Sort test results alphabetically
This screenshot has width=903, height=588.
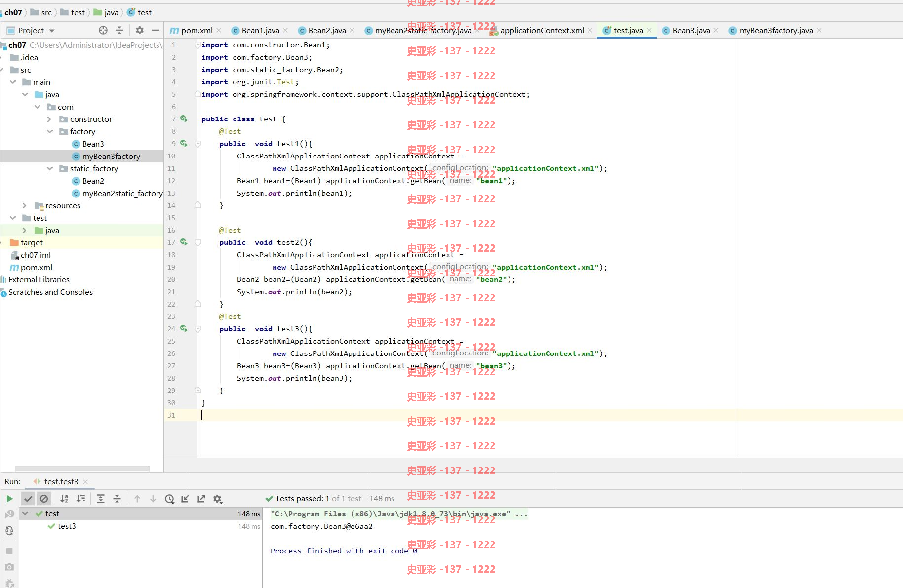(64, 499)
